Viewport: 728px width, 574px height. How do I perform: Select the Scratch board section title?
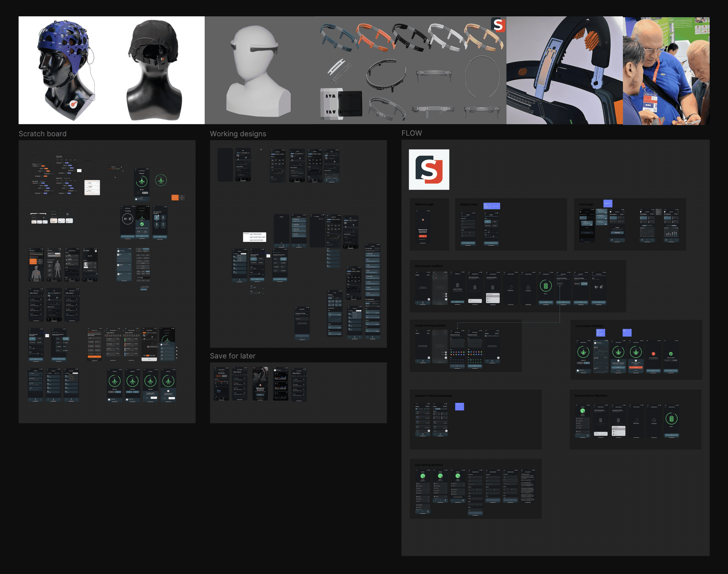[42, 134]
